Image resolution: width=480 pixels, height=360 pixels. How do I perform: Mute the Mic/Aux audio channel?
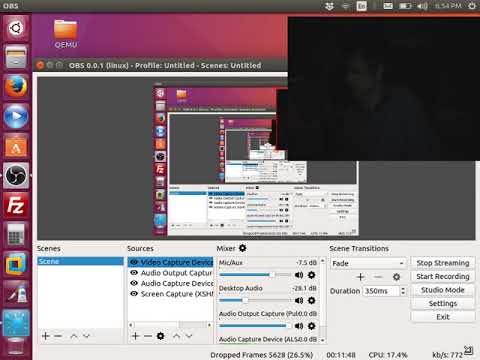(x=299, y=275)
